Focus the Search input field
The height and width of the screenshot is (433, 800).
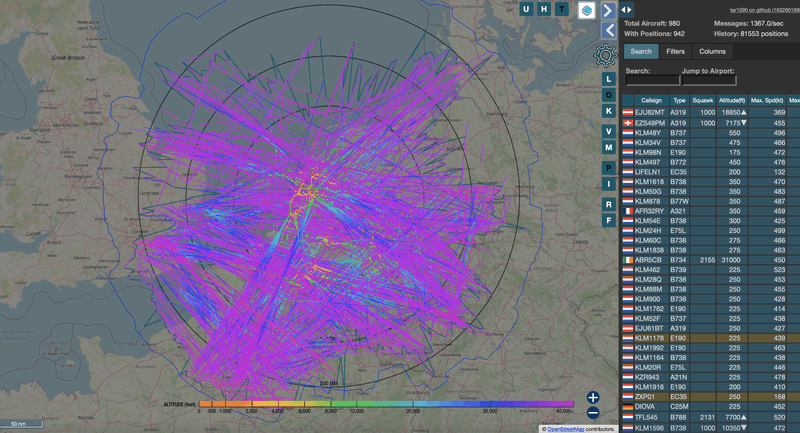[x=653, y=81]
